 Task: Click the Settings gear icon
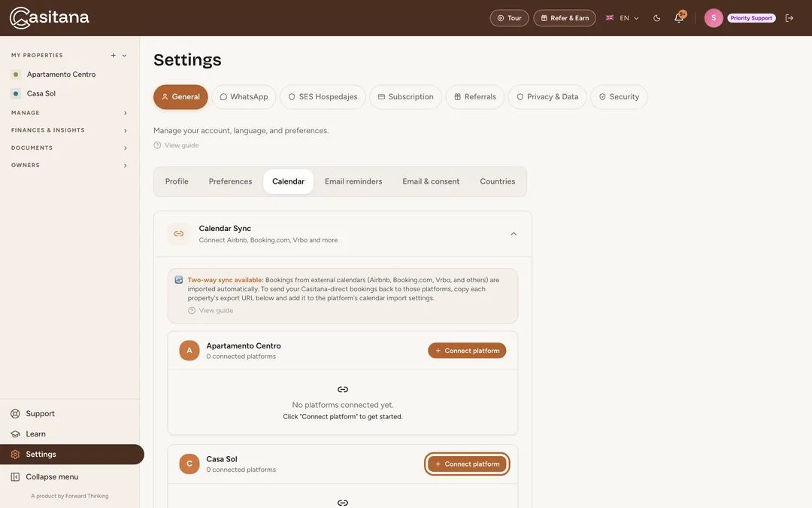[x=16, y=454]
